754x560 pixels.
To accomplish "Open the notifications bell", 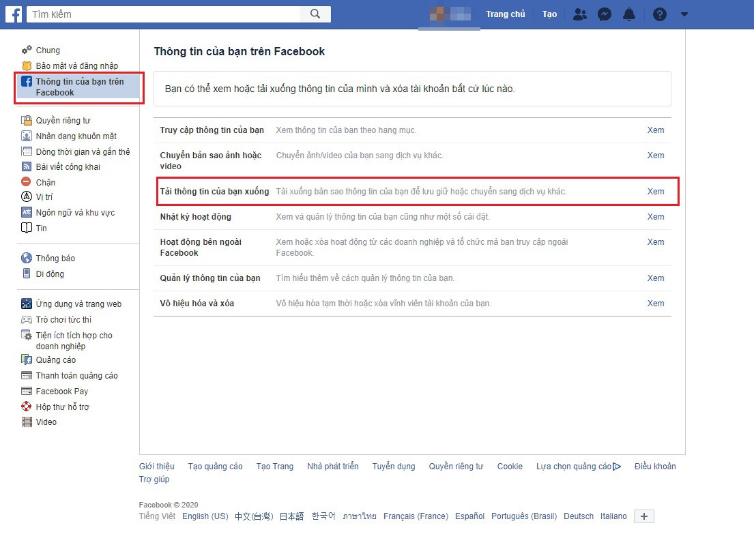I will [629, 14].
